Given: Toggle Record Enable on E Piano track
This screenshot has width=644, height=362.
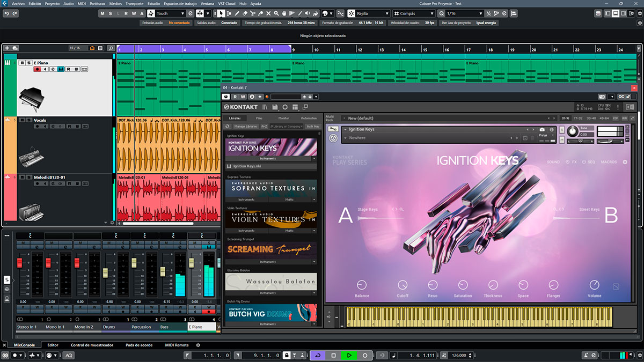Looking at the screenshot, I should click(37, 69).
